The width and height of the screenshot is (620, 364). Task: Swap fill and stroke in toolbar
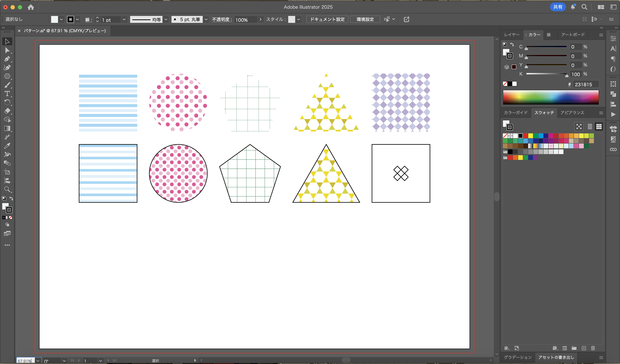11,198
